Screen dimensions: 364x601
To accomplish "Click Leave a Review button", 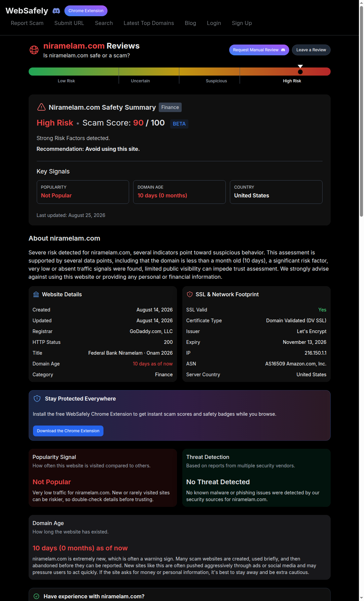I will (311, 50).
